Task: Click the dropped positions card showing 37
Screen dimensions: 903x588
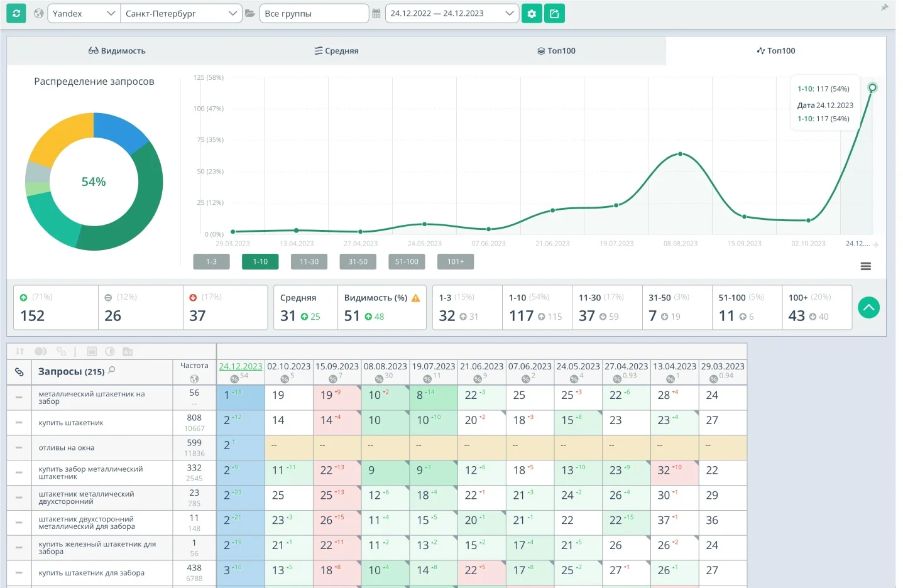Action: [225, 307]
